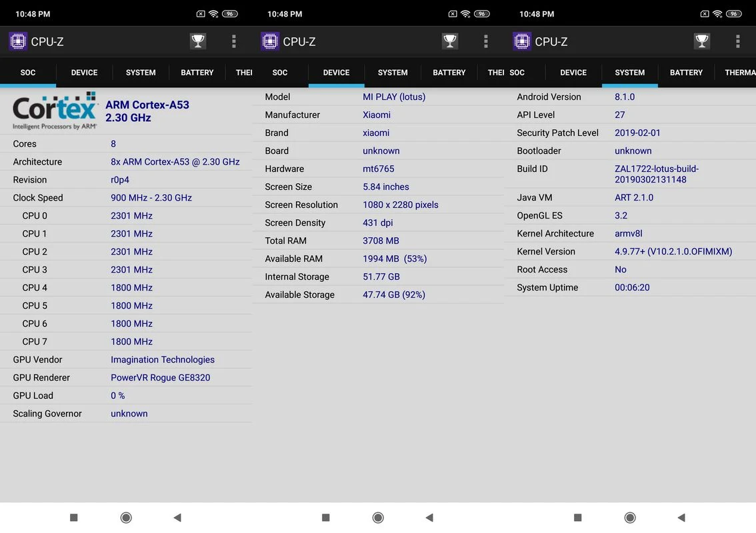Click Available RAM '1994 MB (53%)'

point(395,259)
